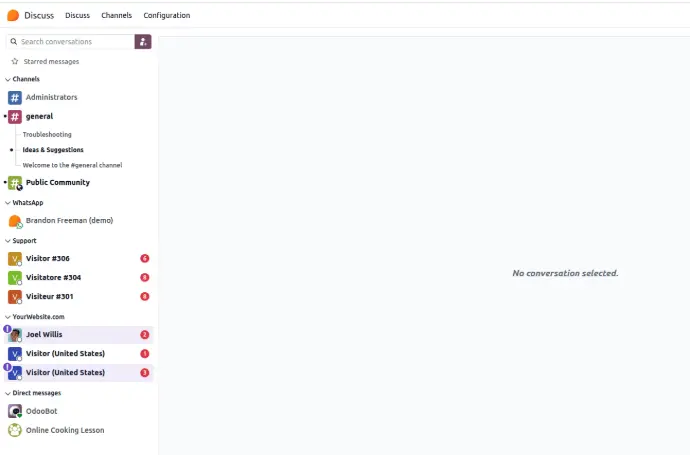Open the Configuration menu
Image resolution: width=690 pixels, height=455 pixels.
pyautogui.click(x=167, y=15)
